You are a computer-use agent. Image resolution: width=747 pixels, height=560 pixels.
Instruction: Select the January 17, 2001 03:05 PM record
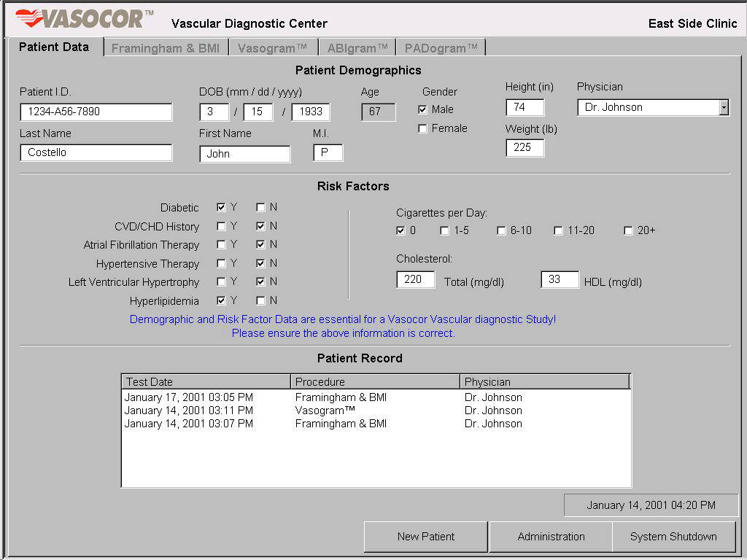pyautogui.click(x=376, y=397)
